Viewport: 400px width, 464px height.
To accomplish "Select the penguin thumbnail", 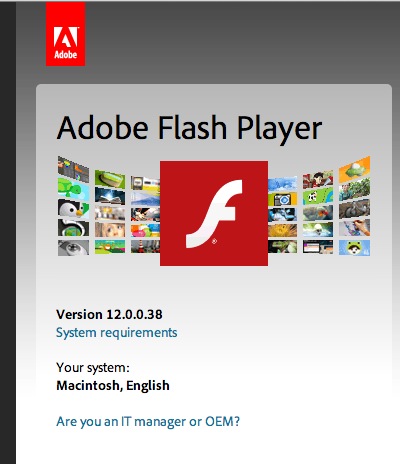I will (x=73, y=208).
